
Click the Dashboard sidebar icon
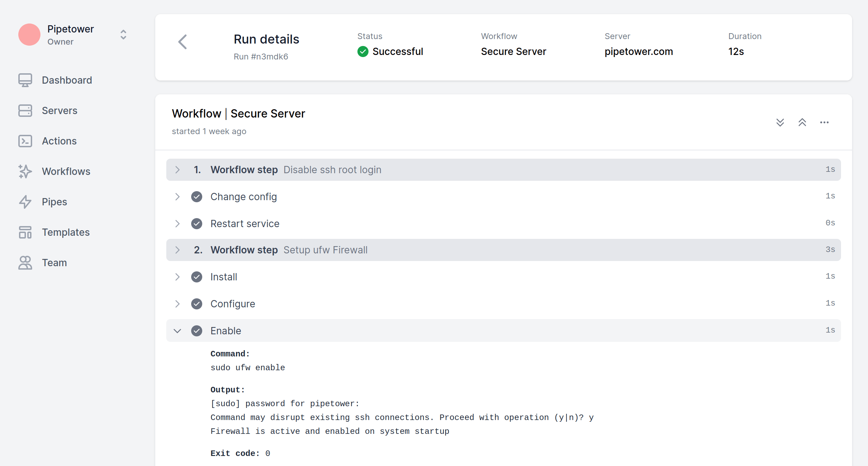[x=25, y=80]
